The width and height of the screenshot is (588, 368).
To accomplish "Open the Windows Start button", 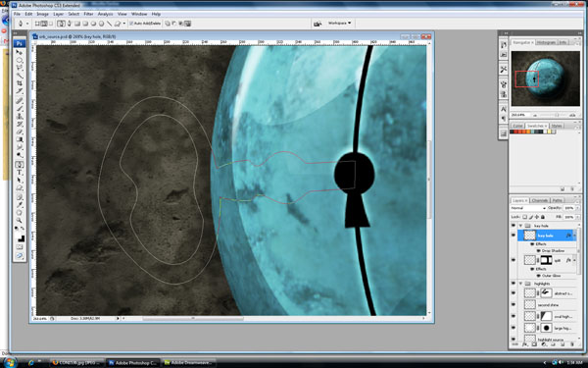I will click(x=10, y=362).
